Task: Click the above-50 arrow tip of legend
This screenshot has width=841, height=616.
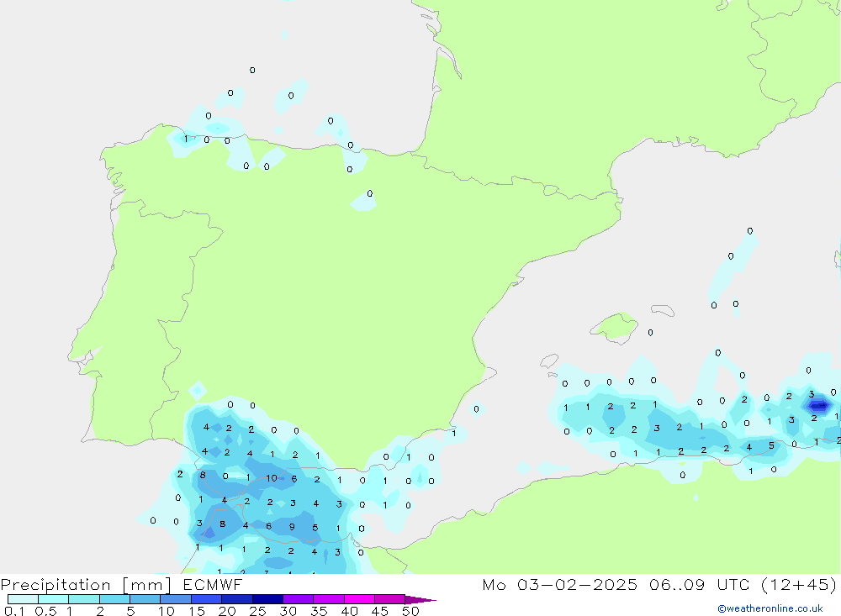Action: tap(420, 599)
